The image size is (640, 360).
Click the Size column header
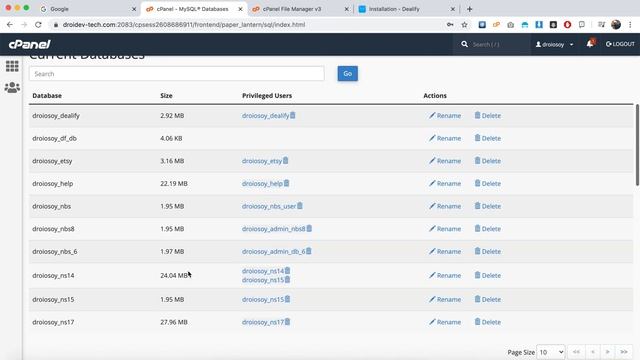click(x=166, y=96)
